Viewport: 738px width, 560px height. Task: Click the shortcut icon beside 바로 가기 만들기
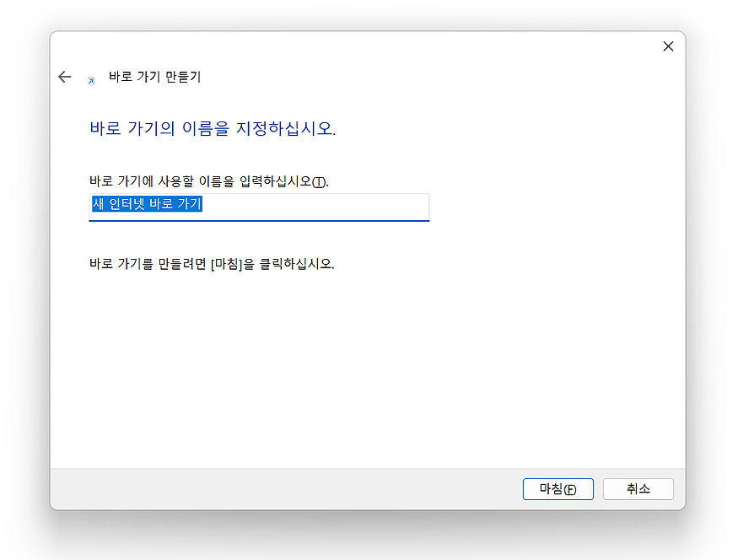click(x=91, y=81)
